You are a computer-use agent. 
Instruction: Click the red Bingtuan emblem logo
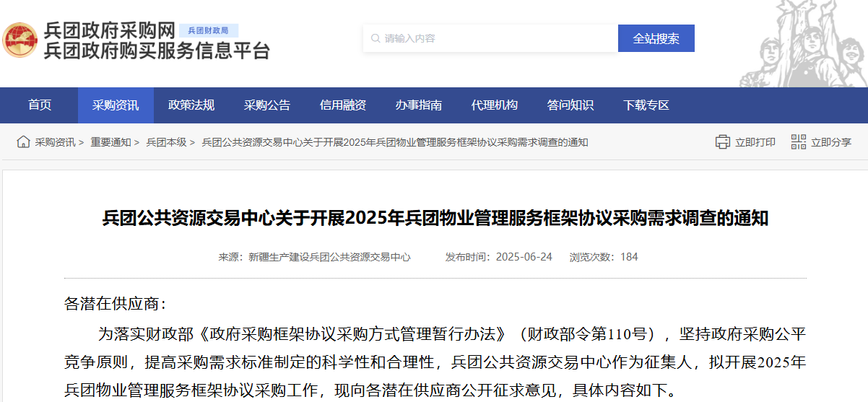coord(19,40)
